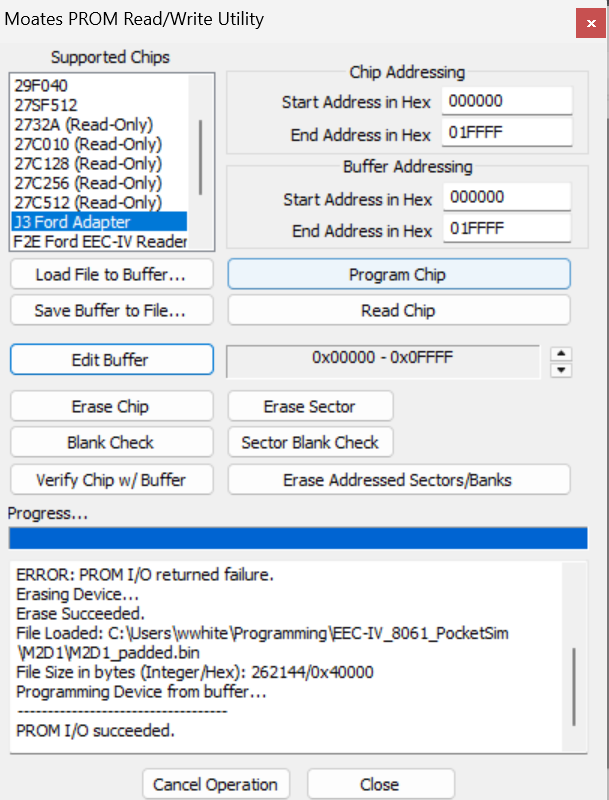Click the Erase Chip button
Screen dimensions: 609x800
point(111,407)
